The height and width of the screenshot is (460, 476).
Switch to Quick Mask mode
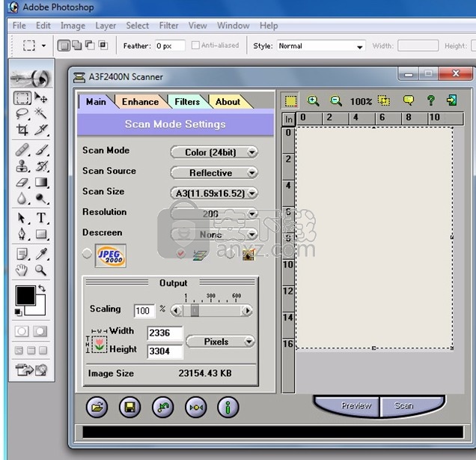40,331
